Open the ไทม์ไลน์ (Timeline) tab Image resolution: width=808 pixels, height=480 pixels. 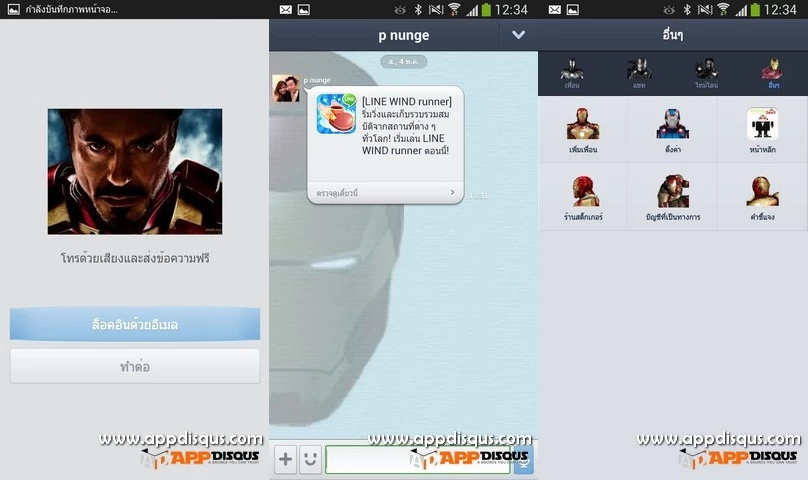(706, 74)
